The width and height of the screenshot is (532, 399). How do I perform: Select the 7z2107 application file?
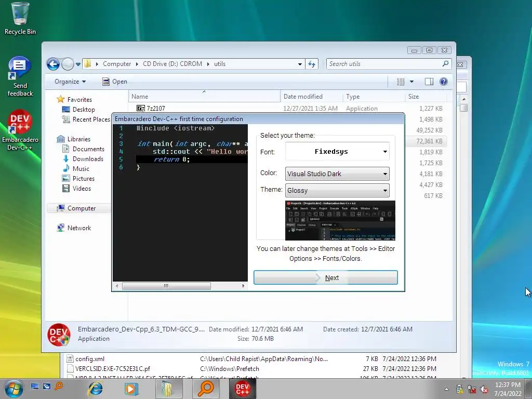pos(155,108)
